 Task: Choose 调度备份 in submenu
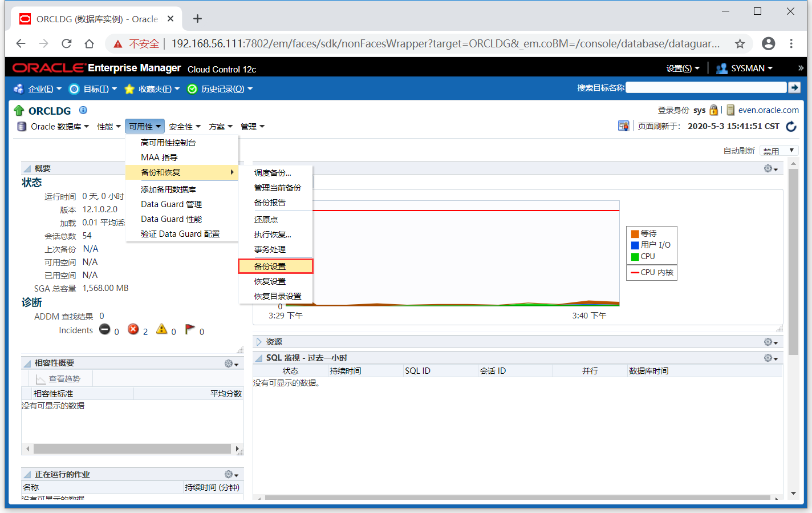(275, 173)
